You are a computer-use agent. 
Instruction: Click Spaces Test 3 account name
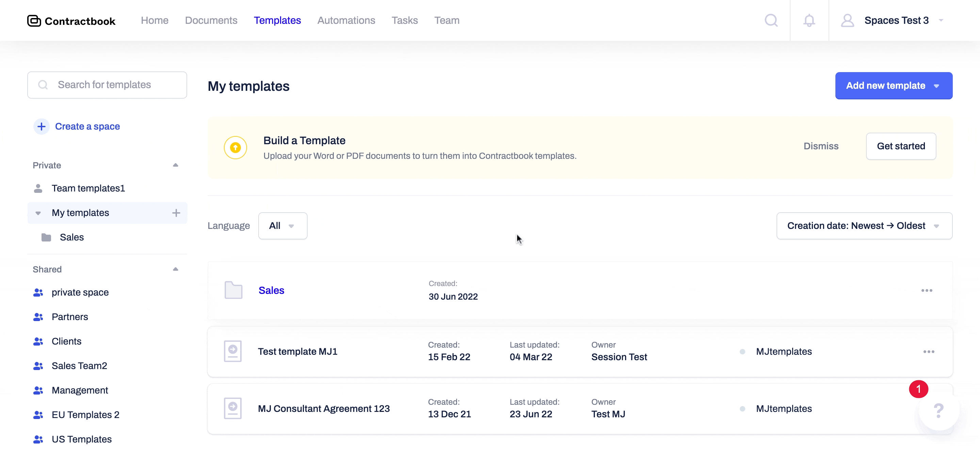pos(896,20)
